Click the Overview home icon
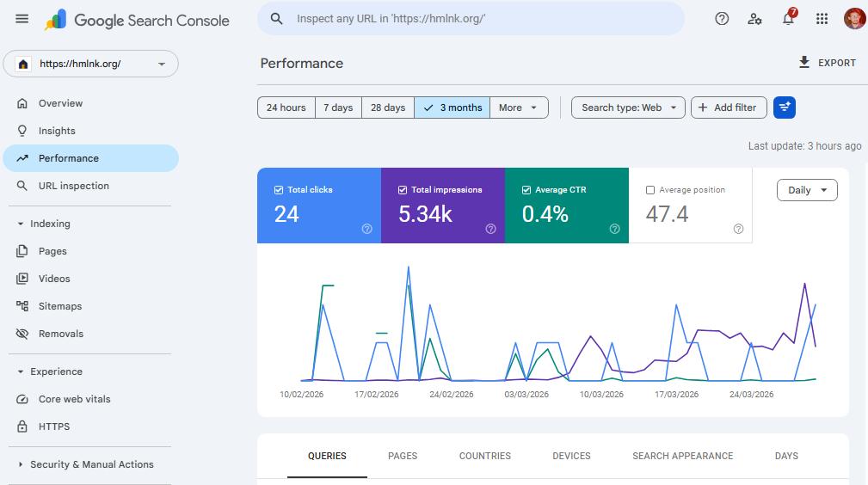 (22, 103)
